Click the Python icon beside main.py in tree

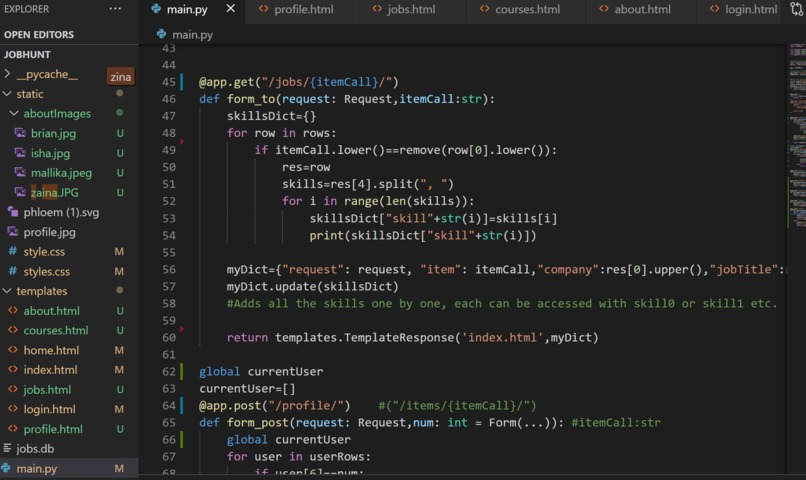click(6, 468)
